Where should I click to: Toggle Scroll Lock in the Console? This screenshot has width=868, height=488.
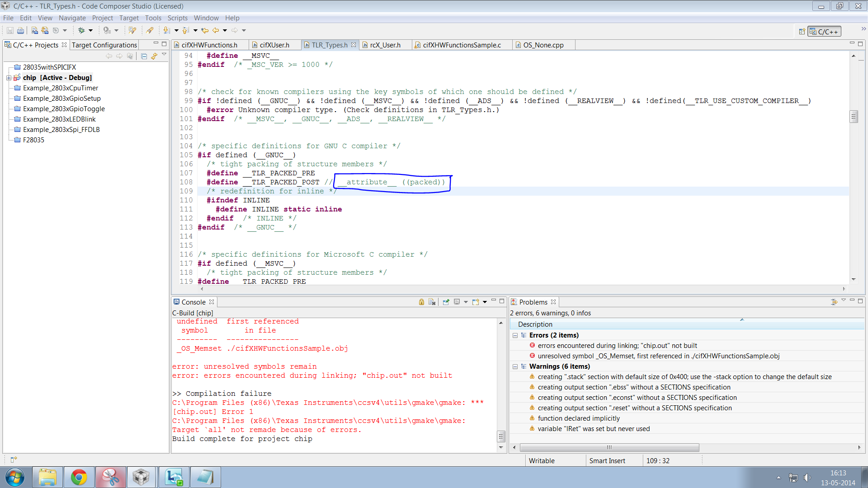pyautogui.click(x=421, y=302)
